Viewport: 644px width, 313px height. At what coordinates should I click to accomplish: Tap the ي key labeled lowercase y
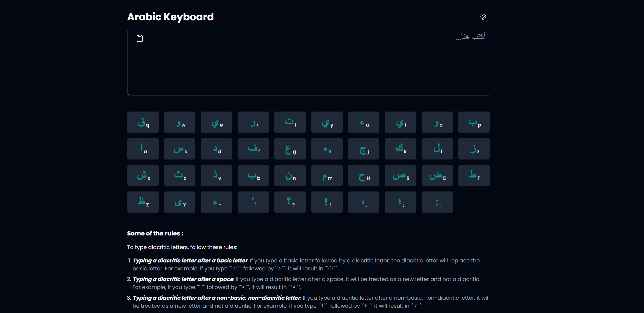click(x=327, y=122)
